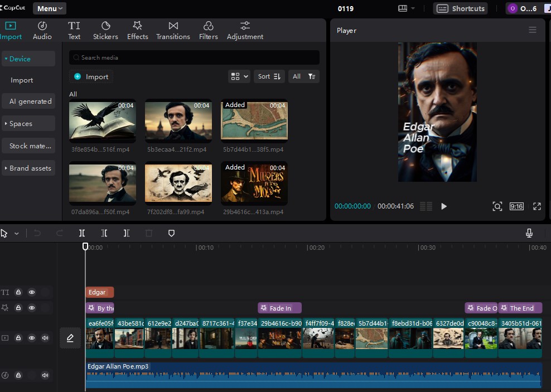
Task: Expand the Spaces section
Action: tap(28, 124)
